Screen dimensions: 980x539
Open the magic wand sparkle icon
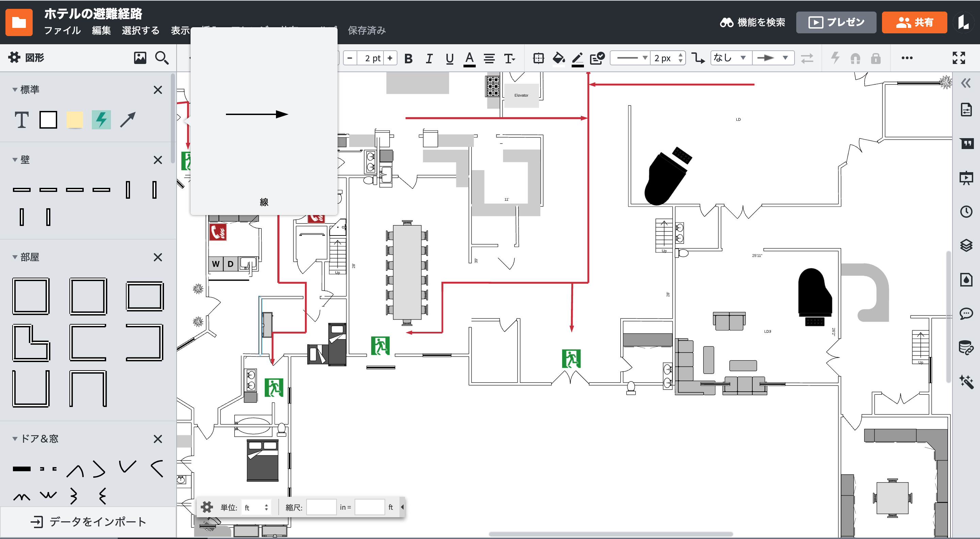click(966, 381)
